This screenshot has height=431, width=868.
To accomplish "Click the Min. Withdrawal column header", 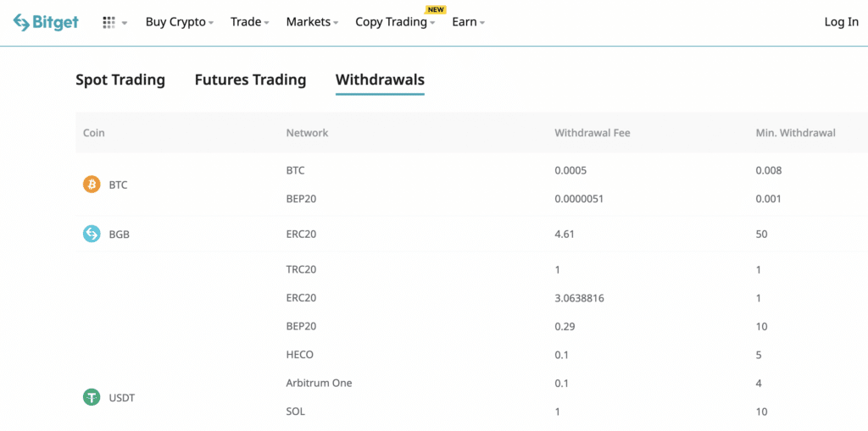I will point(795,133).
